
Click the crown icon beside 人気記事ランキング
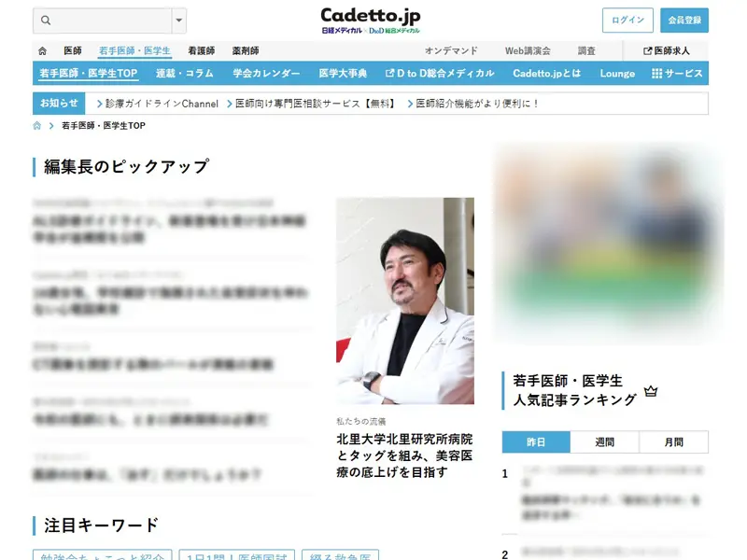point(651,391)
